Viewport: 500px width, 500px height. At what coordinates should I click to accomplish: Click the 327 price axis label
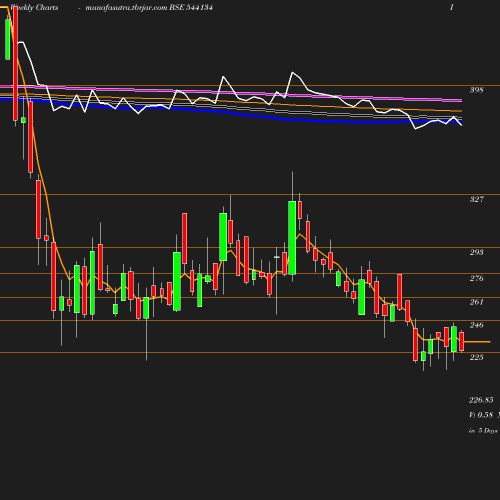(x=476, y=199)
